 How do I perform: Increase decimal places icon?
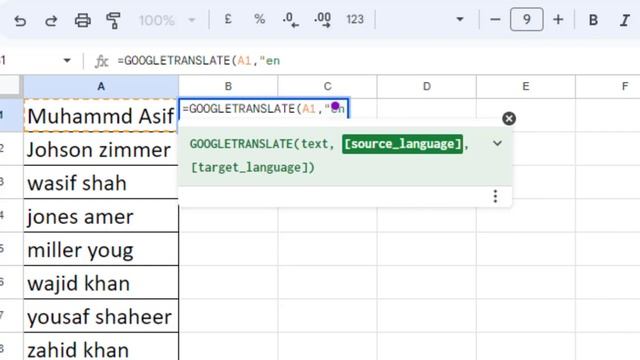pyautogui.click(x=322, y=20)
